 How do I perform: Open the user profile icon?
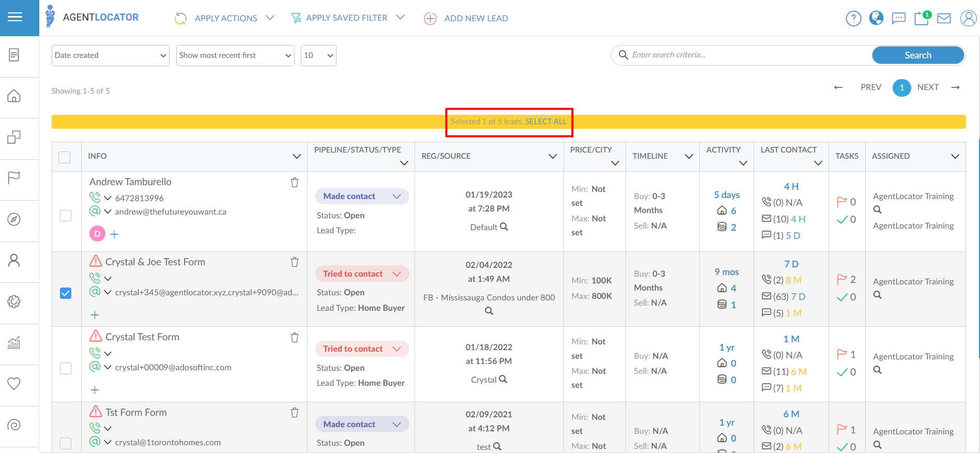tap(968, 18)
